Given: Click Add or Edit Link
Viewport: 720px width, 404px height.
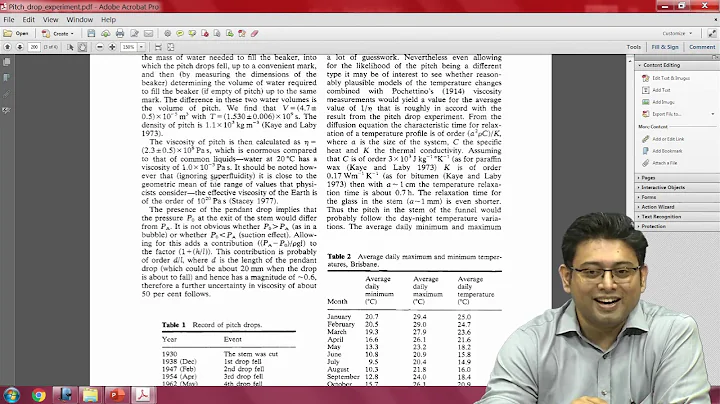Looking at the screenshot, I should [663, 139].
